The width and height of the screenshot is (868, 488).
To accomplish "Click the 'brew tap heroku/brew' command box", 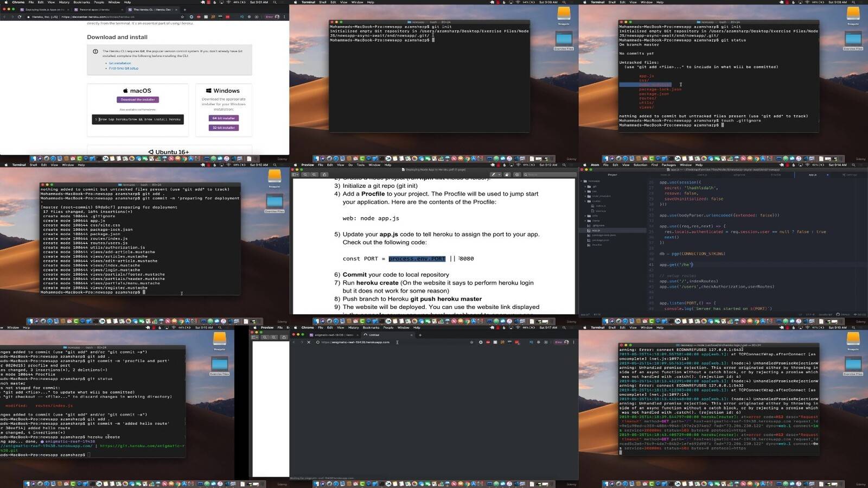I will [x=138, y=119].
